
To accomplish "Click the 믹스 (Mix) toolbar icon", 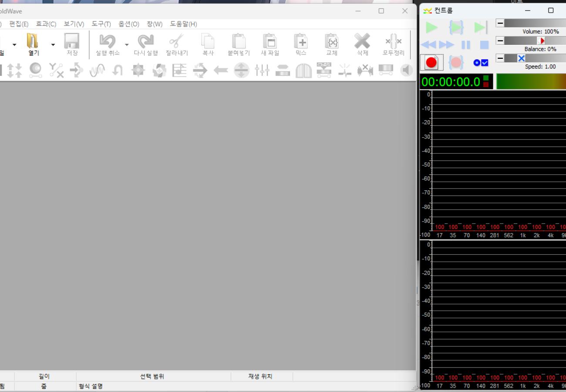I will [301, 41].
